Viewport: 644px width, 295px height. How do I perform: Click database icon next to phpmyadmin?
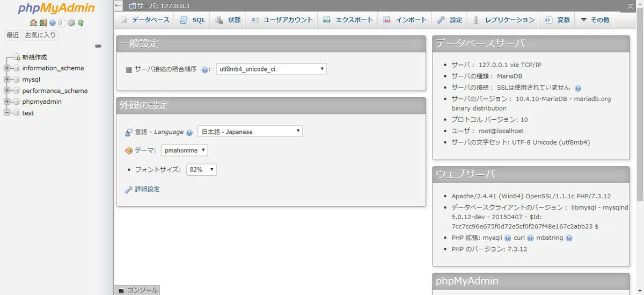[17, 102]
